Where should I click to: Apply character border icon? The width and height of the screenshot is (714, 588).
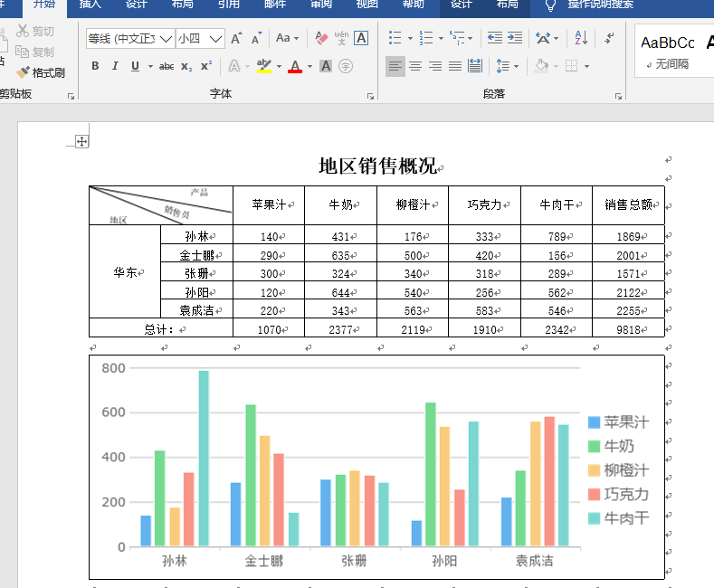click(x=362, y=38)
